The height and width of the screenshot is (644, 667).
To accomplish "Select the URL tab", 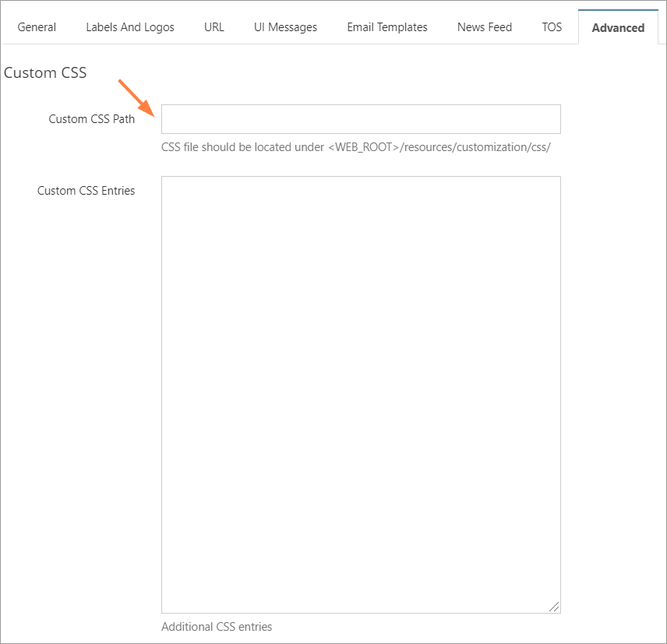I will [214, 26].
